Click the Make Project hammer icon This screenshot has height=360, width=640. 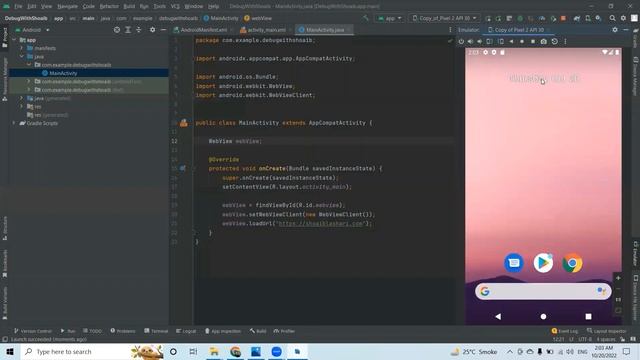[x=365, y=18]
